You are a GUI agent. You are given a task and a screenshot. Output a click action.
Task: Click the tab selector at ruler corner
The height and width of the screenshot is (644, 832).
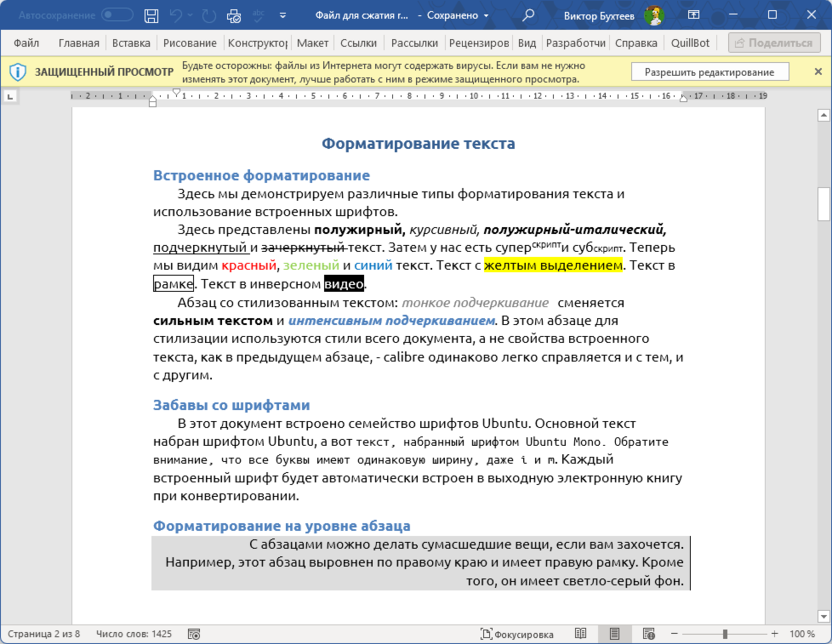coord(10,97)
